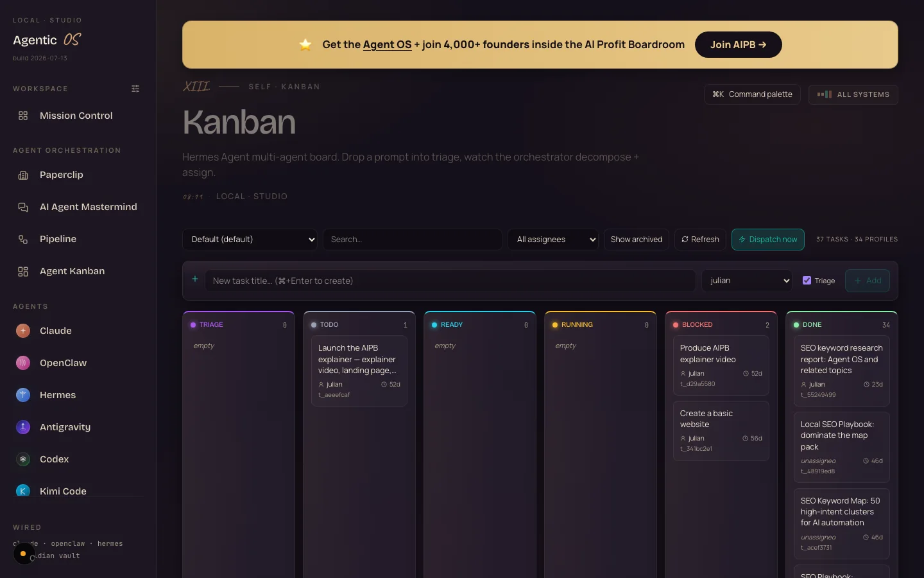924x578 pixels.
Task: Click the Join AIPB button
Action: pyautogui.click(x=738, y=45)
